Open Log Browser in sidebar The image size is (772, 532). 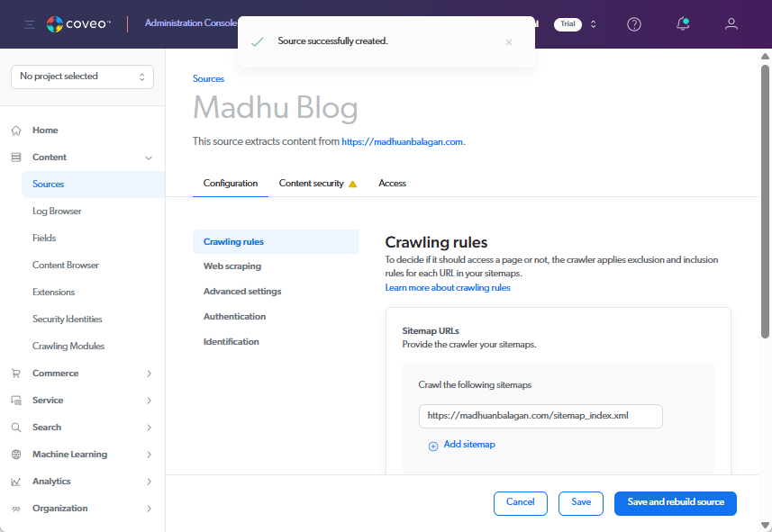click(57, 212)
